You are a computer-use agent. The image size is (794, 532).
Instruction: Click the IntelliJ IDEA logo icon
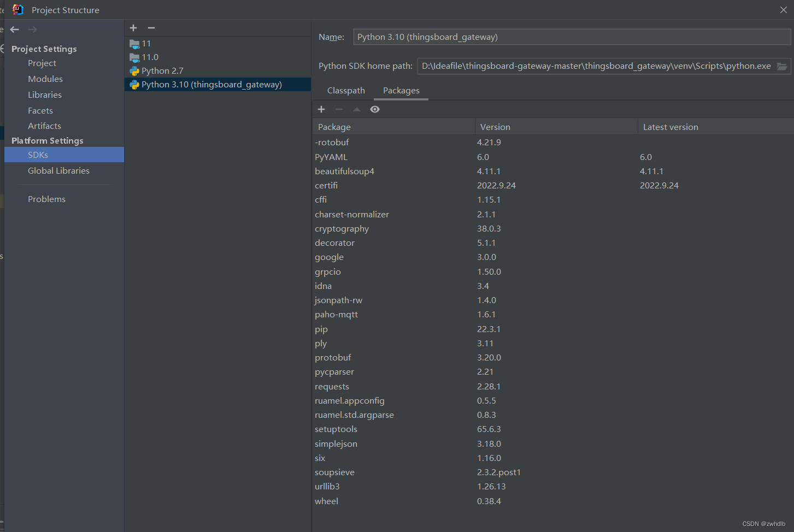coord(18,9)
